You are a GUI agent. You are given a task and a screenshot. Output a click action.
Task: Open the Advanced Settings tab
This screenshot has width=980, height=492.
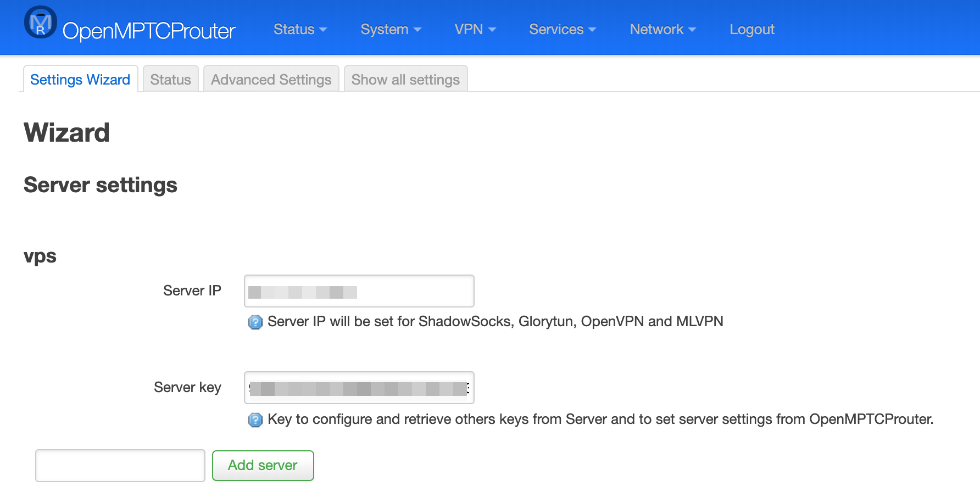(x=271, y=79)
